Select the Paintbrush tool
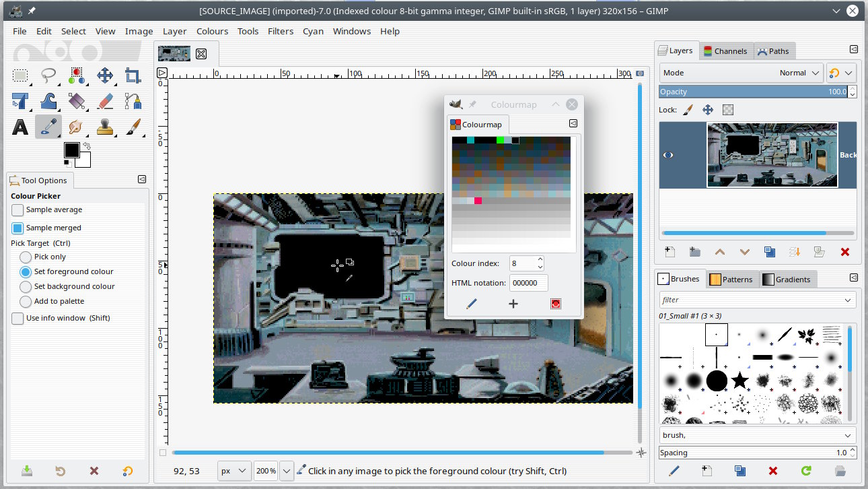Screen dimensions: 868x489 (133, 127)
